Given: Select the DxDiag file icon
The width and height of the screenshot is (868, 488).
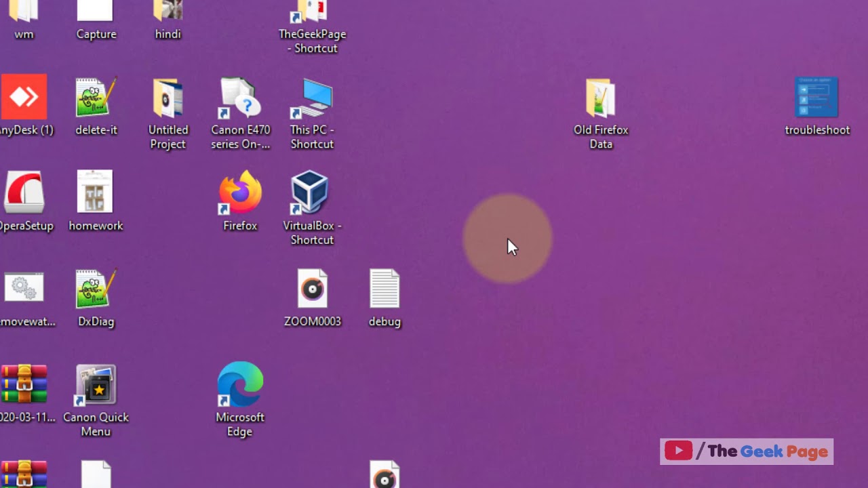Looking at the screenshot, I should pos(96,289).
